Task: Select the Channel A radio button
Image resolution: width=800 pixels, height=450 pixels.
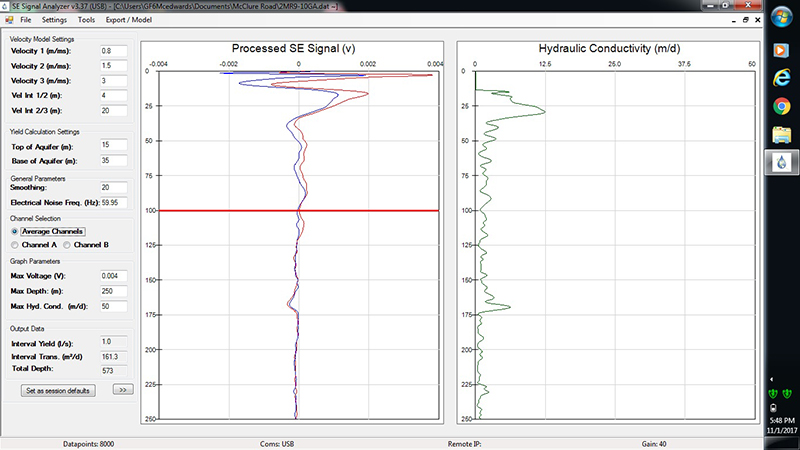Action: point(14,245)
